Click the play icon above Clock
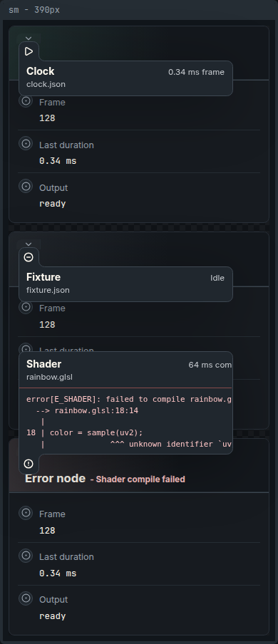This screenshot has height=644, width=278. pyautogui.click(x=29, y=51)
